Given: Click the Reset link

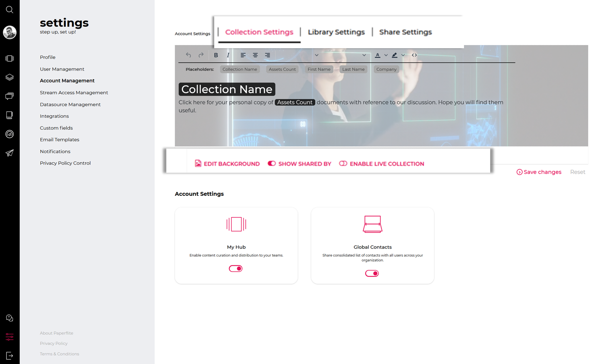Looking at the screenshot, I should pos(577,172).
